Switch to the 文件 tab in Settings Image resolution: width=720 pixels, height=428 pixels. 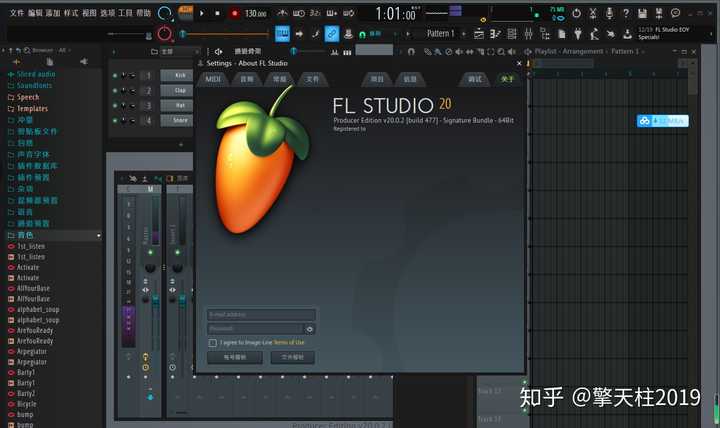coord(312,79)
